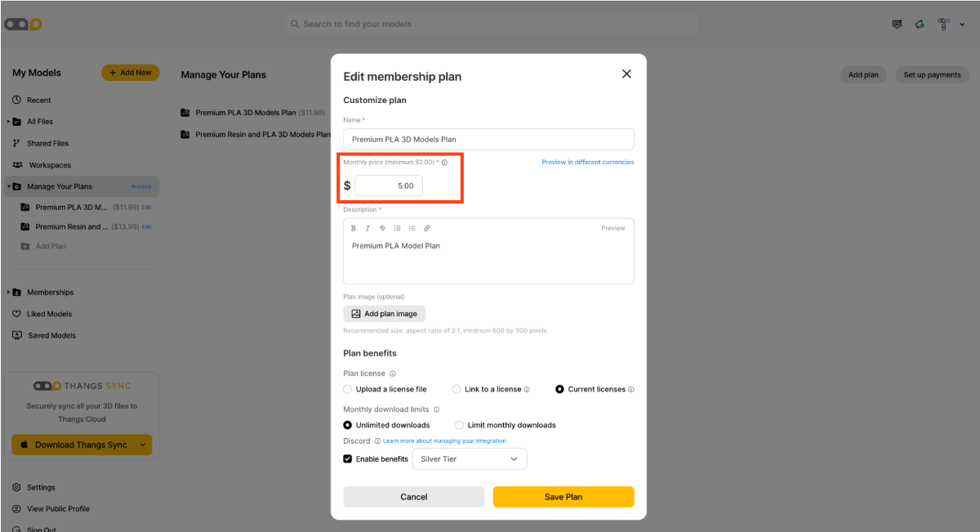Screen dimensions: 980x532
Task: Save the membership plan
Action: tap(563, 497)
